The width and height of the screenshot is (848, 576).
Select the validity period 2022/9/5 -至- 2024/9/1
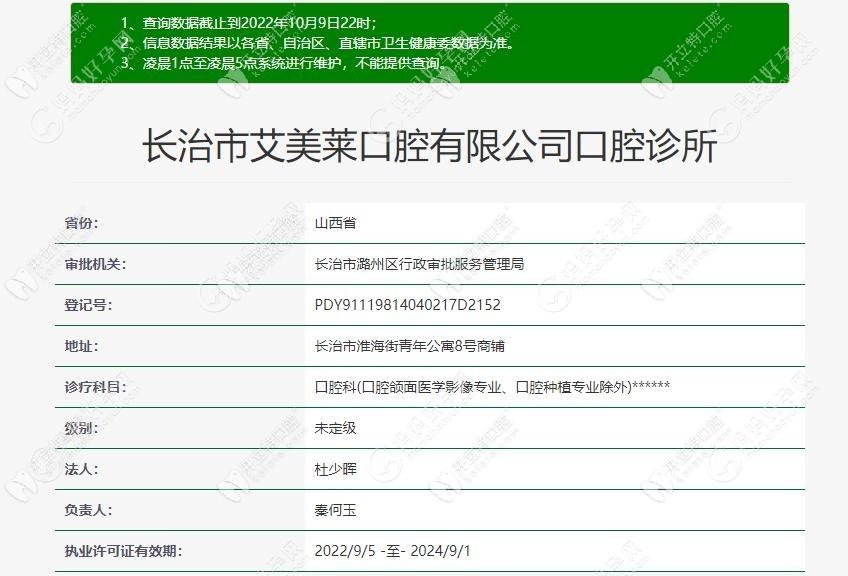coord(393,551)
